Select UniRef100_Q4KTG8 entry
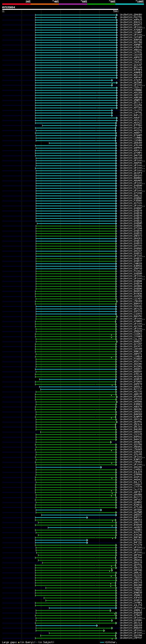The image size is (146, 644). click(x=131, y=156)
